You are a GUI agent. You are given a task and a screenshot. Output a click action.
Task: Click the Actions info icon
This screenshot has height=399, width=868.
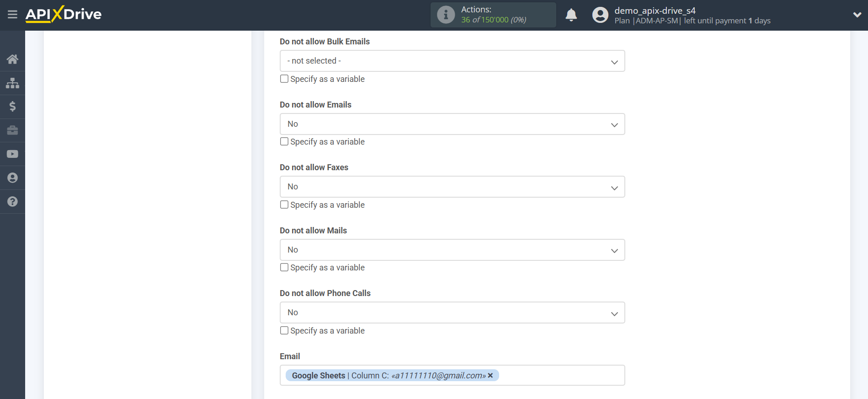click(x=446, y=15)
